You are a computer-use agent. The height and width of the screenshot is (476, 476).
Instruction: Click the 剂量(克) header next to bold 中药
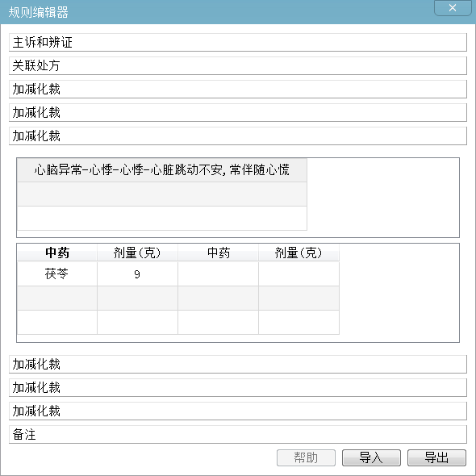[x=137, y=253]
